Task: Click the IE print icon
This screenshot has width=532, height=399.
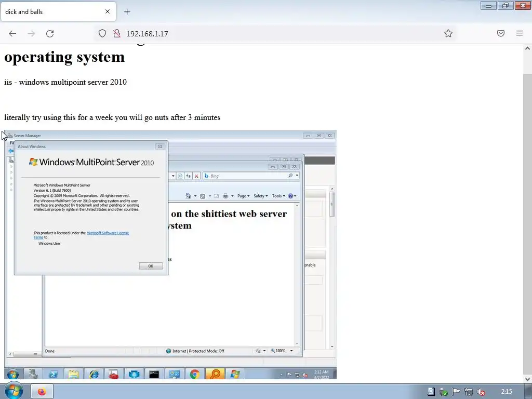Action: 225,196
